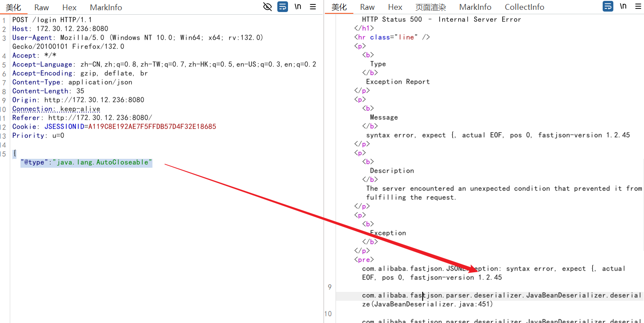Viewport: 644px width, 323px height.
Task: Click the 'Exception Report' text
Action: [398, 81]
